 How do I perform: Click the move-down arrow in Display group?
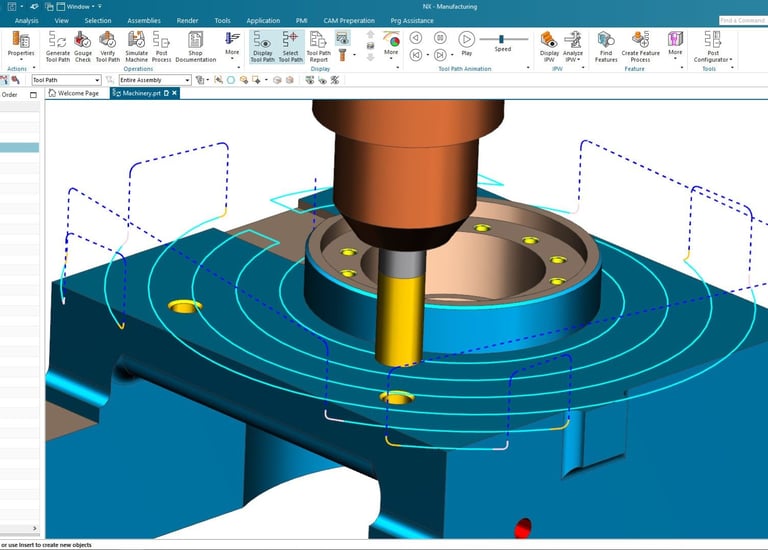[x=370, y=57]
